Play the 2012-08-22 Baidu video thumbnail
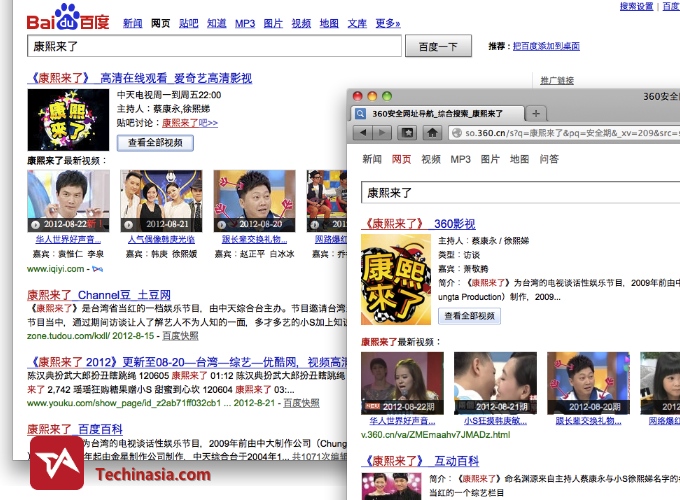The width and height of the screenshot is (680, 500). coord(68,201)
